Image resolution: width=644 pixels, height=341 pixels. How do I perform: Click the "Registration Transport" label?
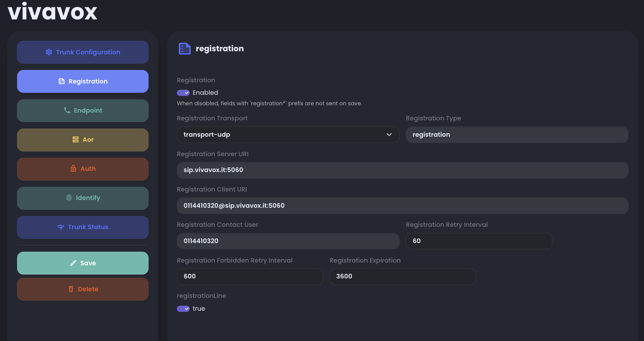coord(212,118)
